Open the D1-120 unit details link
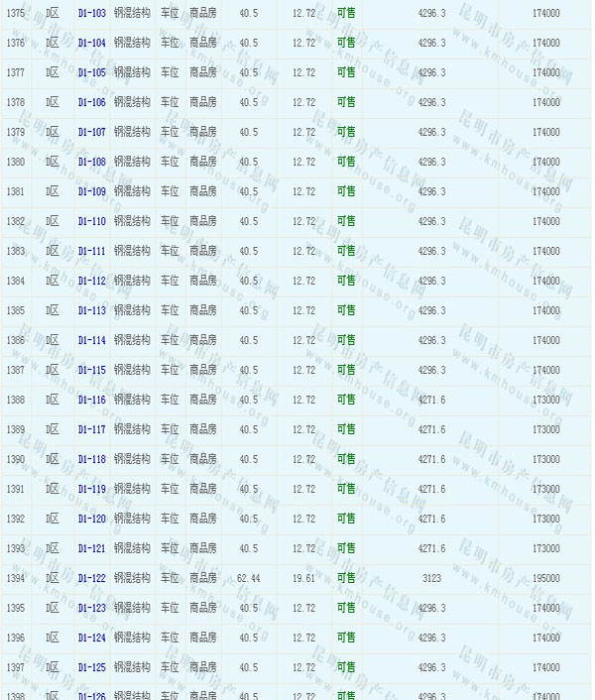 91,520
